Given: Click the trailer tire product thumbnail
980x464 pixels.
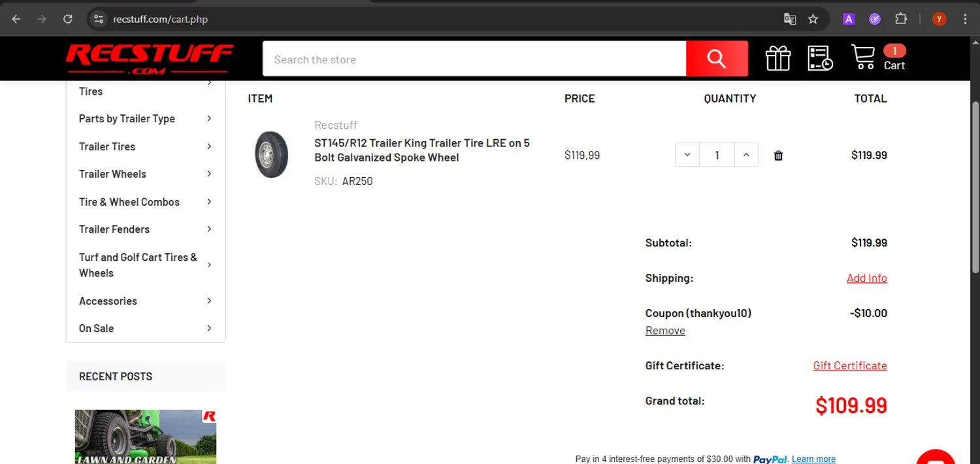Looking at the screenshot, I should 271,155.
